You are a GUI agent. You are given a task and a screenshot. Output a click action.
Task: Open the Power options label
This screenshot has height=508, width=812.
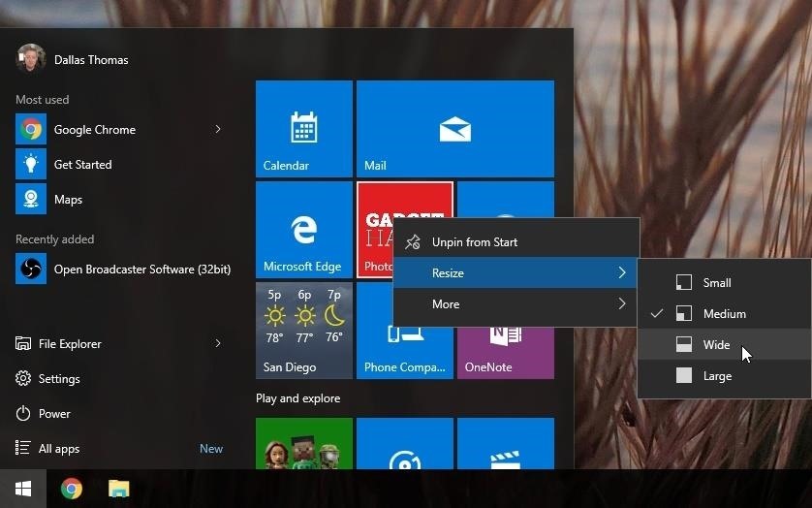tap(54, 414)
